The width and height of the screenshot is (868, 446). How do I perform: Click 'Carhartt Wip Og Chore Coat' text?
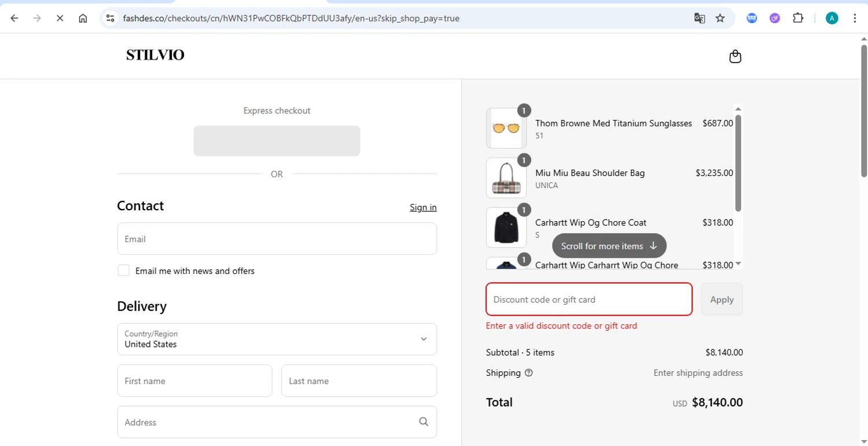tap(591, 222)
